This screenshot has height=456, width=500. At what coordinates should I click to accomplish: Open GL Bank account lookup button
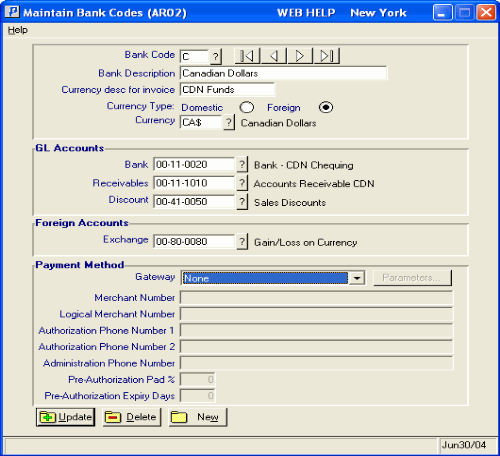pos(242,164)
